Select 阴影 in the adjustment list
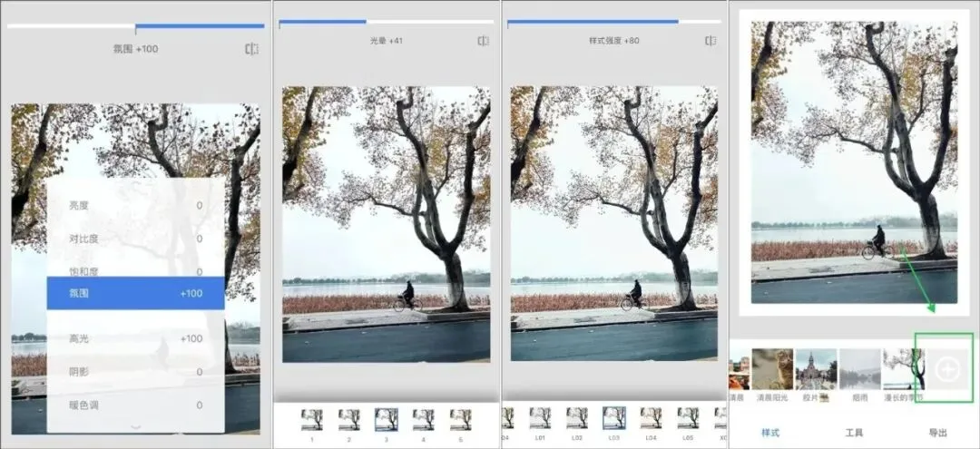 click(x=135, y=372)
